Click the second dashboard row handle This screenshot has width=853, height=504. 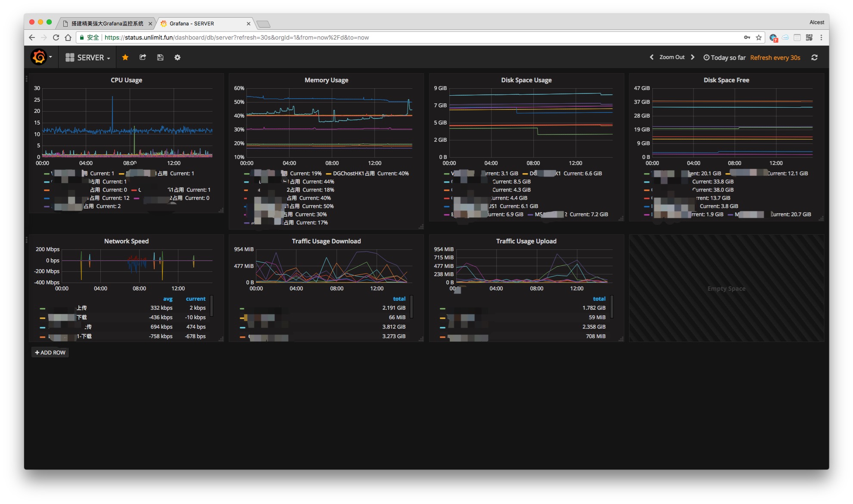[x=27, y=240]
